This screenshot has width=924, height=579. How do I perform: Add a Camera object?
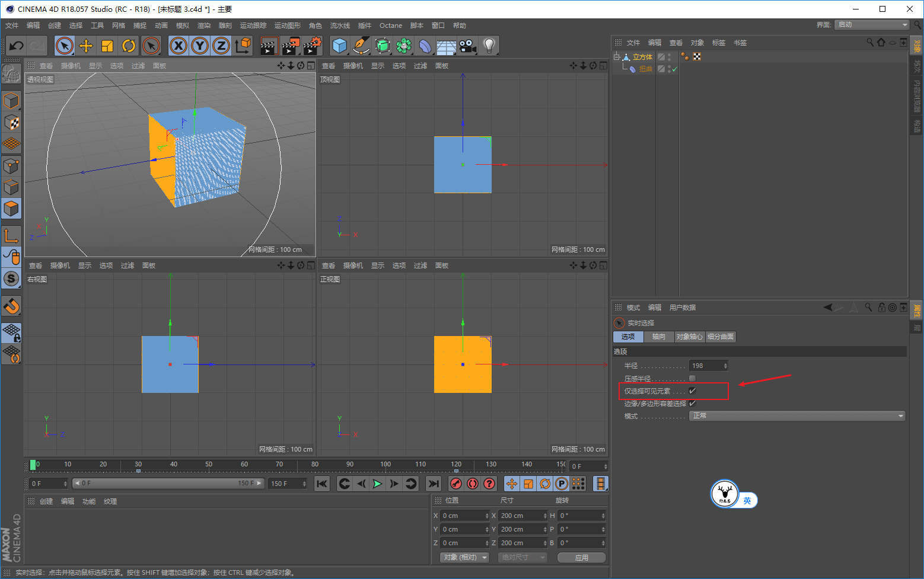[x=467, y=46]
